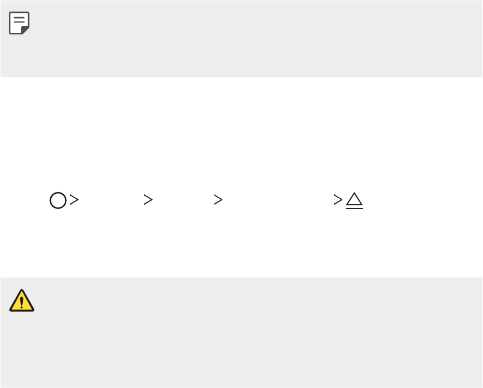Click the blank space between the second and third chevrons
The height and width of the screenshot is (388, 483).
pyautogui.click(x=183, y=200)
